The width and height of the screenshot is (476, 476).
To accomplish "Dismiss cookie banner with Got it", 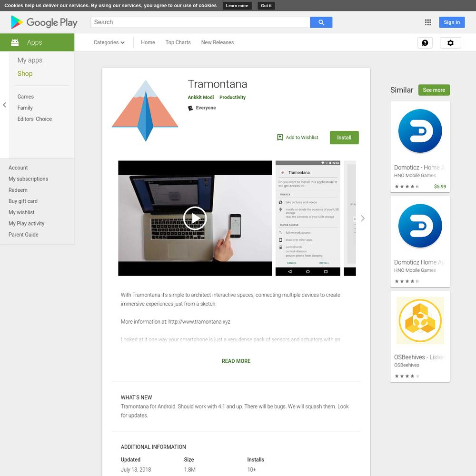I will [266, 5].
